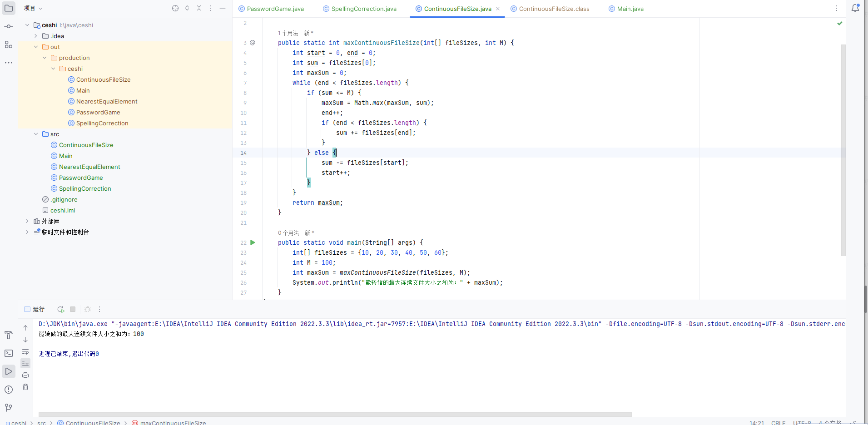The image size is (868, 425).
Task: Collapse the ceshi root project node
Action: (27, 25)
